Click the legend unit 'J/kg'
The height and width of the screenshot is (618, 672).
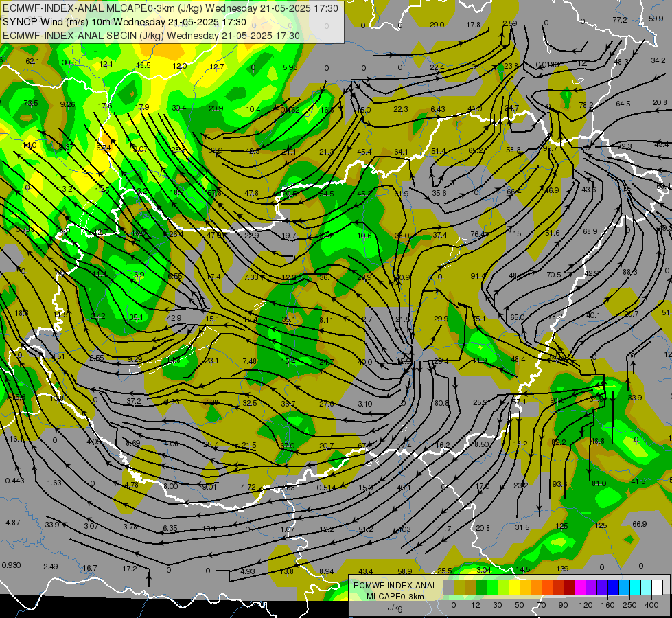[x=395, y=607]
